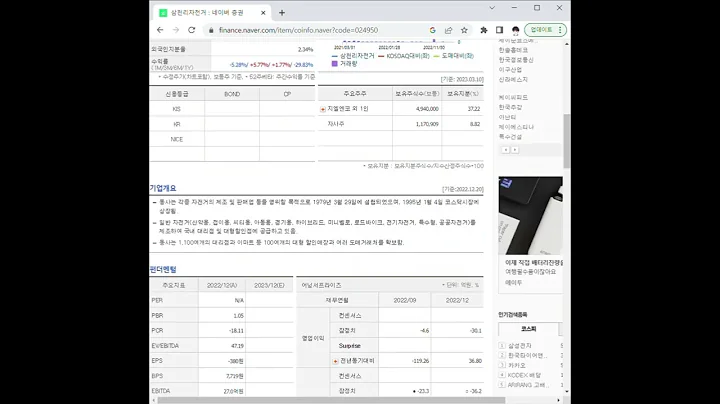
Task: Click the 거래량 chart legend entry
Action: tap(344, 64)
